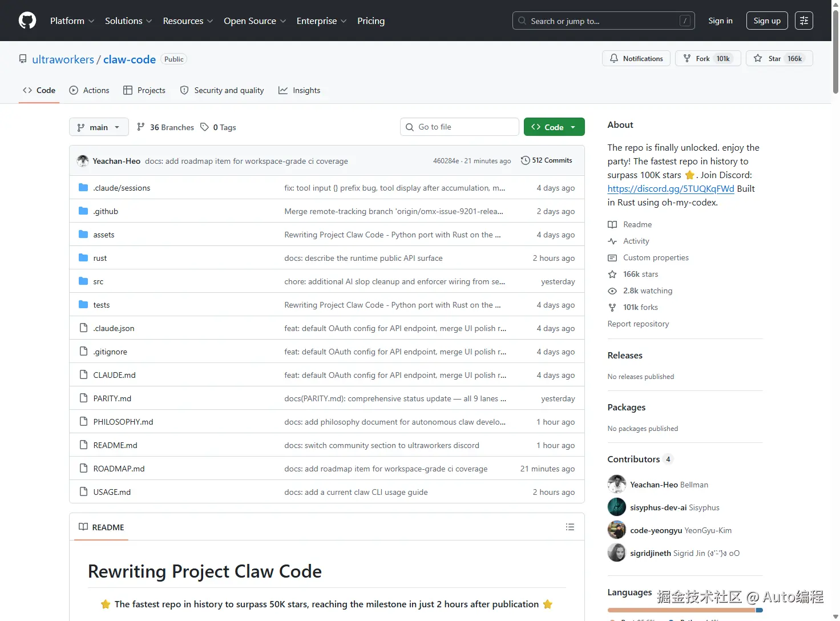Open the Discord invite link in About
This screenshot has height=621, width=840.
coord(671,189)
